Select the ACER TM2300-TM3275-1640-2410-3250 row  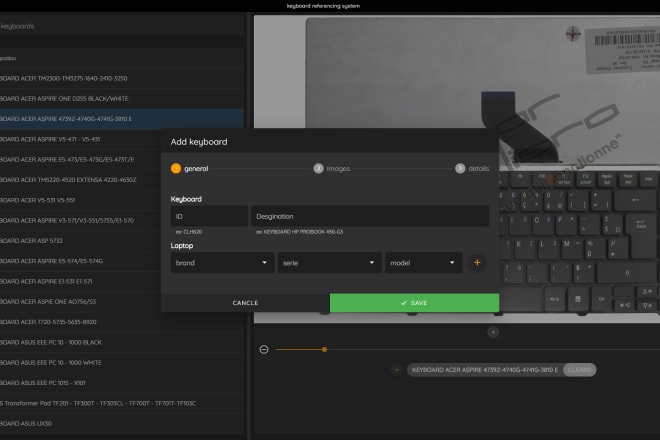point(121,78)
